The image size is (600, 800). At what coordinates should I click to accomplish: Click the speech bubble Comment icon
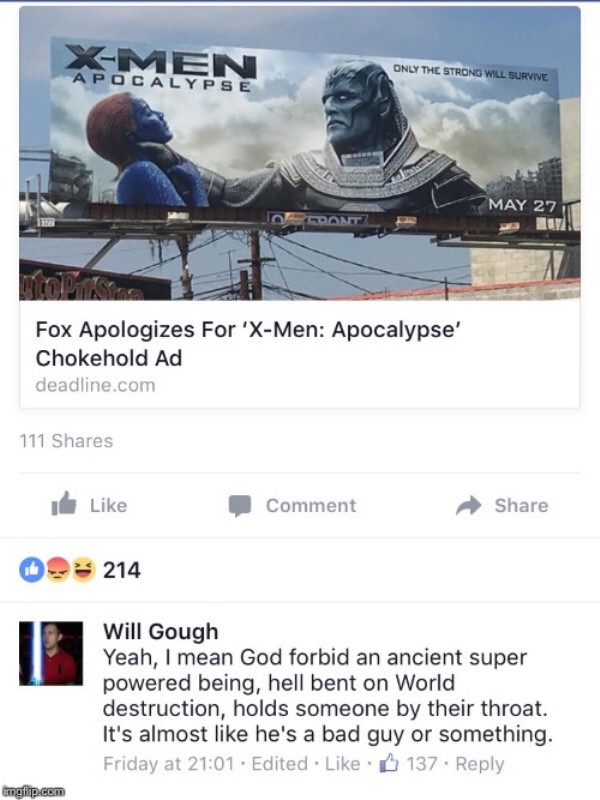pyautogui.click(x=239, y=506)
